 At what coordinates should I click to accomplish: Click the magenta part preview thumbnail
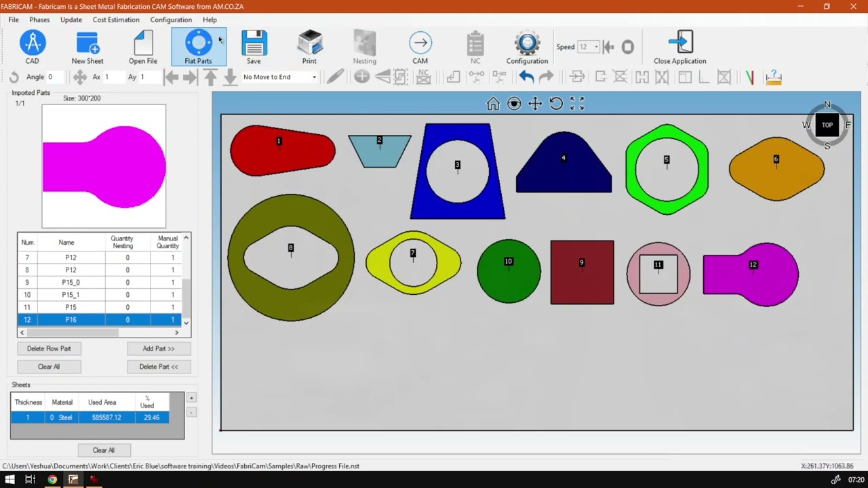[104, 166]
